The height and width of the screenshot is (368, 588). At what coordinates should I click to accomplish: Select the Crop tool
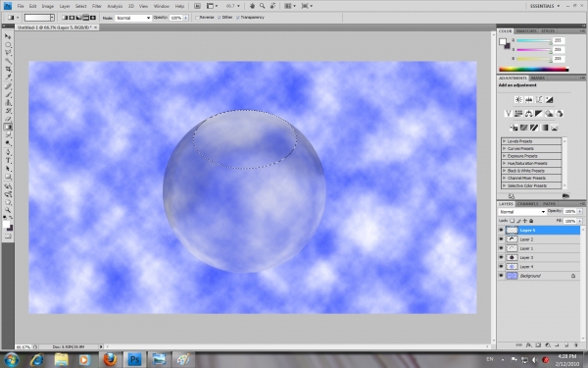click(8, 70)
